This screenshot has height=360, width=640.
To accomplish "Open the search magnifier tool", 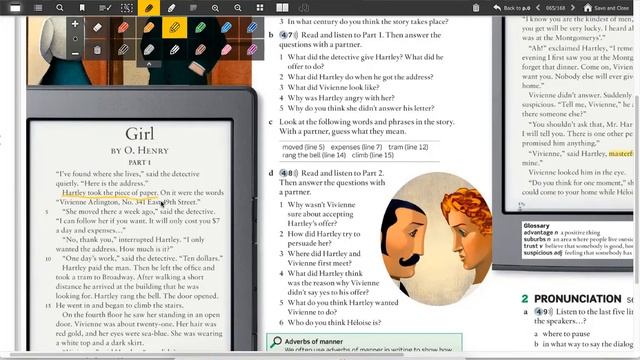I will [x=60, y=8].
